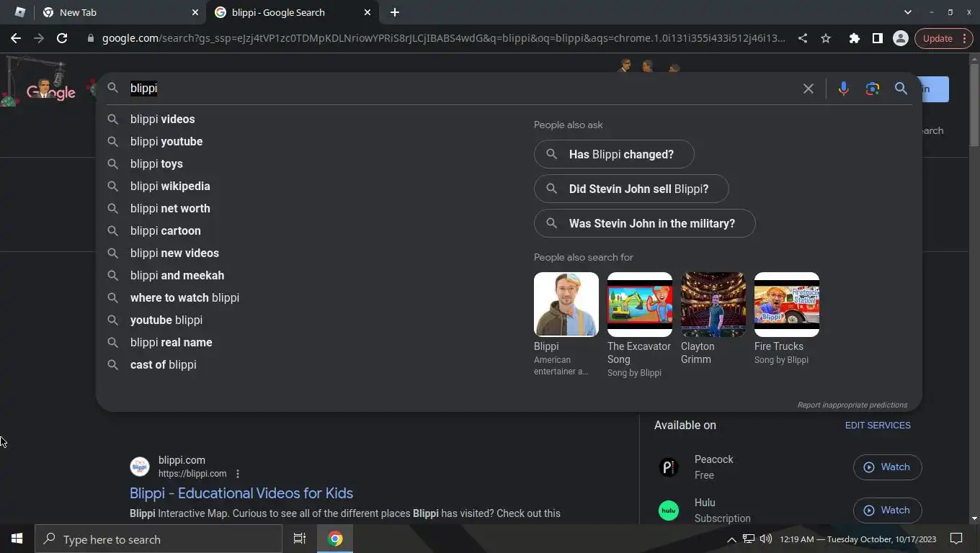Viewport: 980px width, 553px height.
Task: Click the voice search microphone icon
Action: 843,88
